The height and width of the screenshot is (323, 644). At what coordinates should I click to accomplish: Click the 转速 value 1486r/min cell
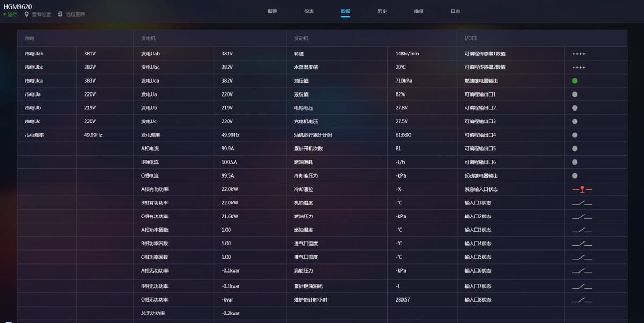[407, 54]
